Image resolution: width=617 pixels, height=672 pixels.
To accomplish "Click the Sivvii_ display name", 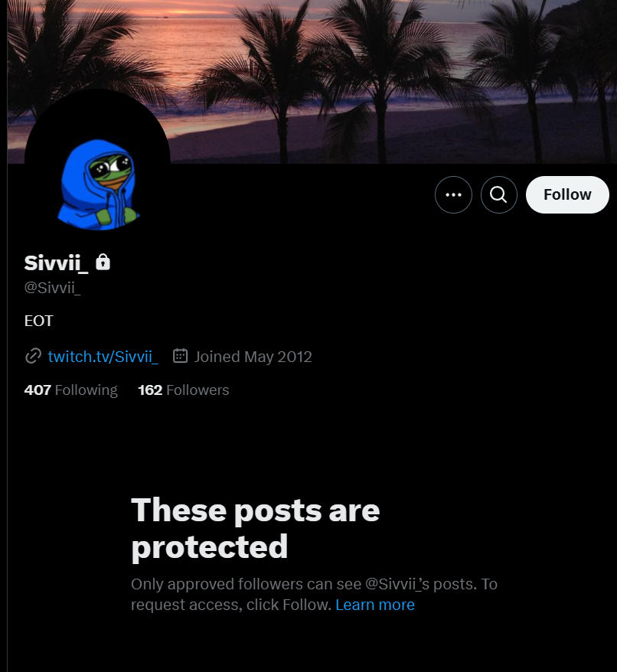I will 56,263.
